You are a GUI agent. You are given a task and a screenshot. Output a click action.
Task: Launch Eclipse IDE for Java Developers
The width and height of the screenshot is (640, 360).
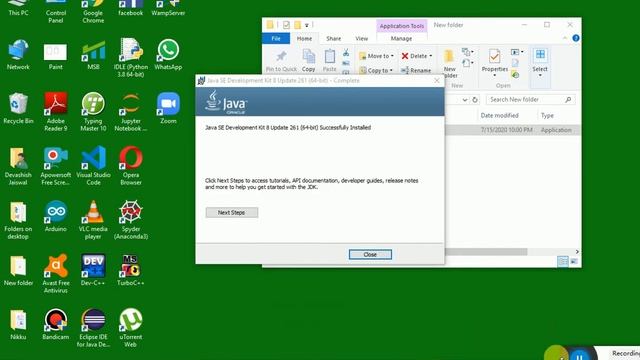(93, 328)
